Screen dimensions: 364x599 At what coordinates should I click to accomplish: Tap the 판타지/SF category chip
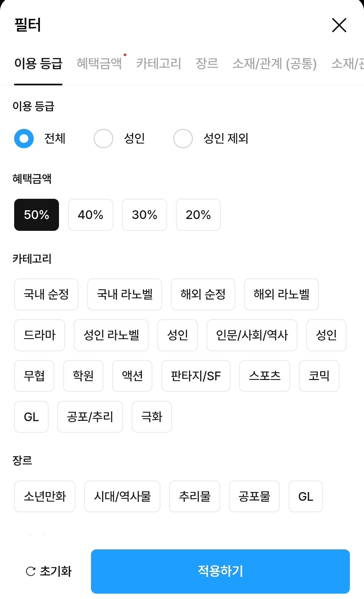tap(196, 376)
